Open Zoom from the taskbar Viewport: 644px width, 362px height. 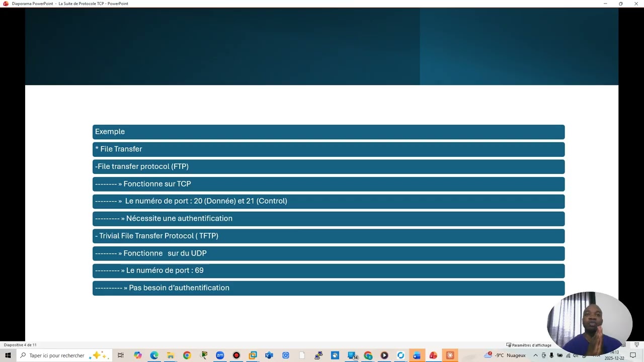coord(220,355)
